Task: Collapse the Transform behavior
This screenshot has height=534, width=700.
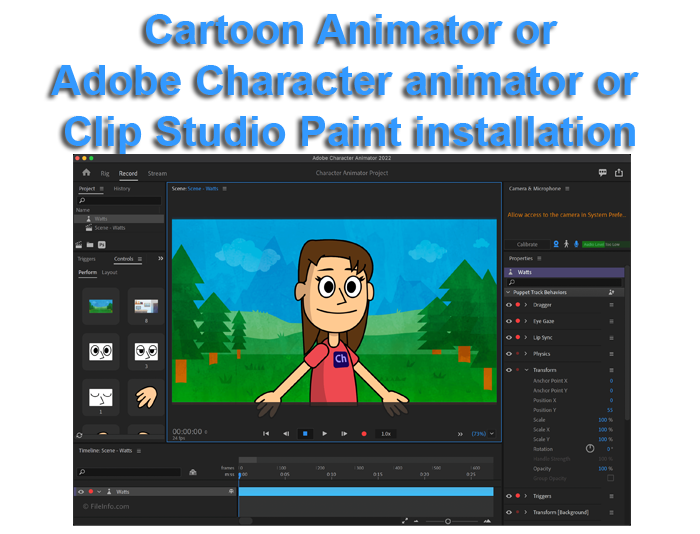Action: click(x=526, y=370)
